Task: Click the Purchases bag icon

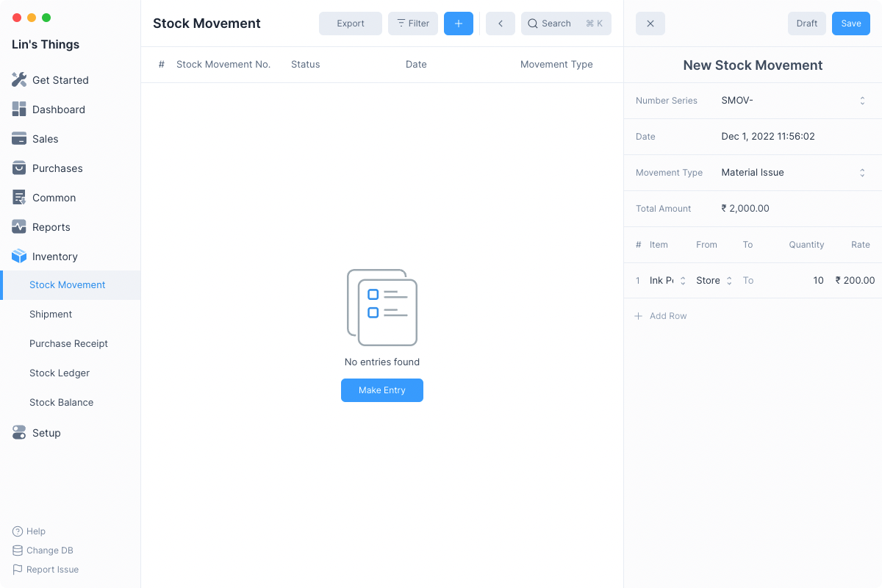Action: click(x=19, y=168)
